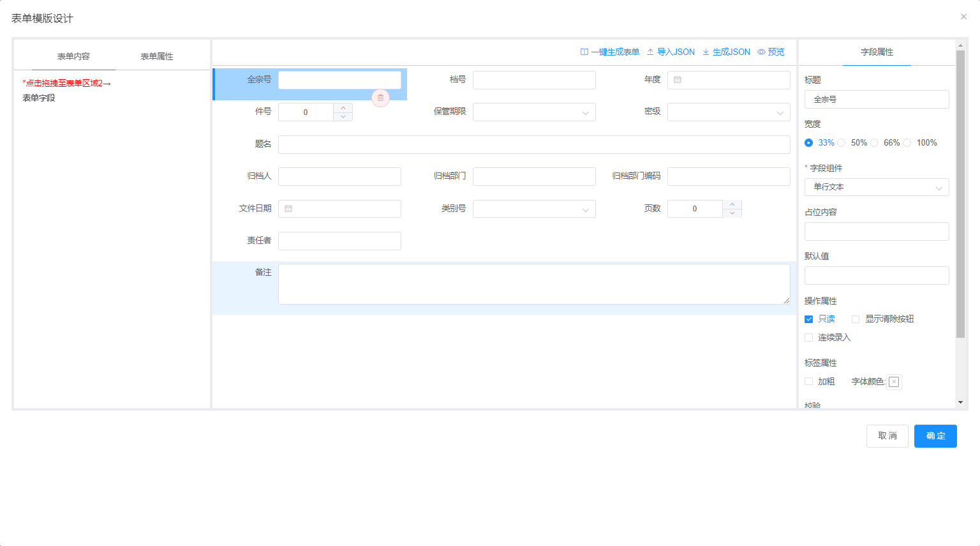
Task: Click the 标题 input showing 全宗号
Action: (877, 100)
